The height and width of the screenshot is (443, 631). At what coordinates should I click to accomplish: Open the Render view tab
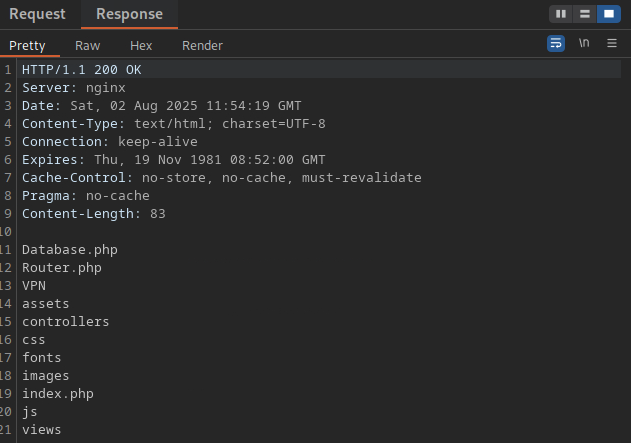coord(202,45)
